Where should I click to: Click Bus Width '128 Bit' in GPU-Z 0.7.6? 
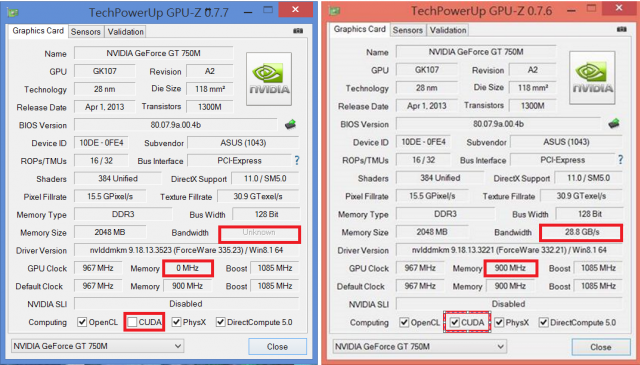click(590, 214)
